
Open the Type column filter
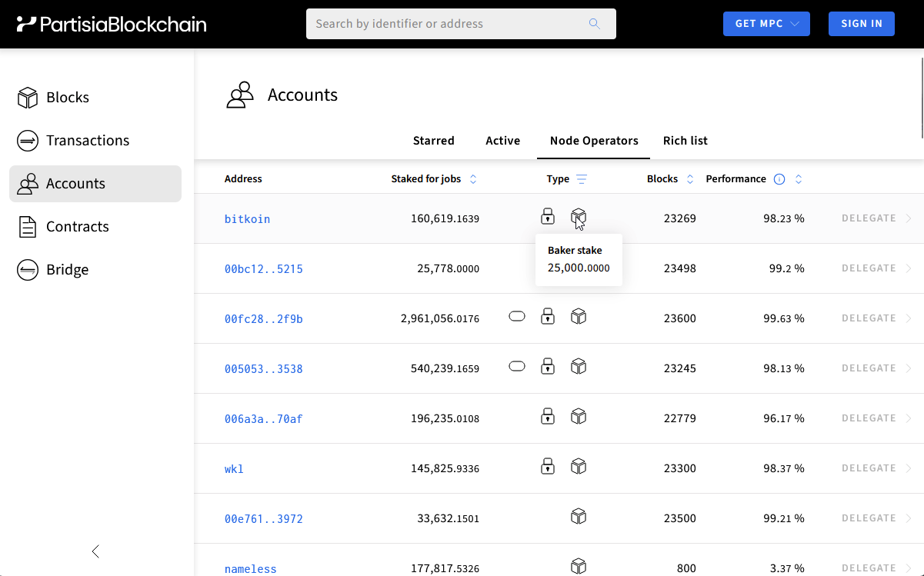click(x=582, y=179)
